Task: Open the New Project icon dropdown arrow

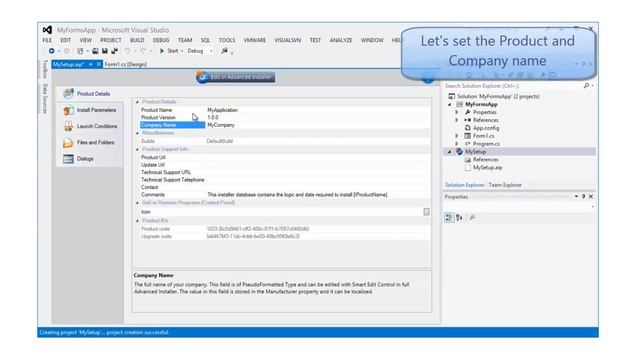Action: (87, 51)
